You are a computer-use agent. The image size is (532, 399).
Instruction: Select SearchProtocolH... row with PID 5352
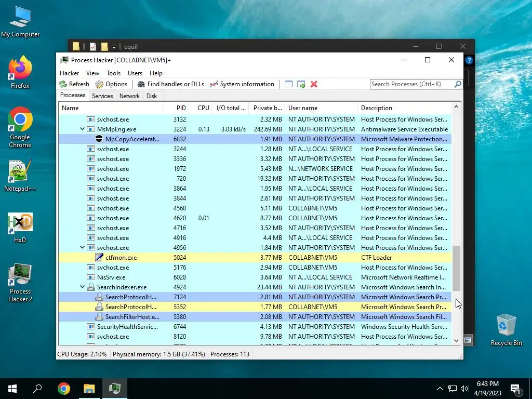tap(255, 307)
